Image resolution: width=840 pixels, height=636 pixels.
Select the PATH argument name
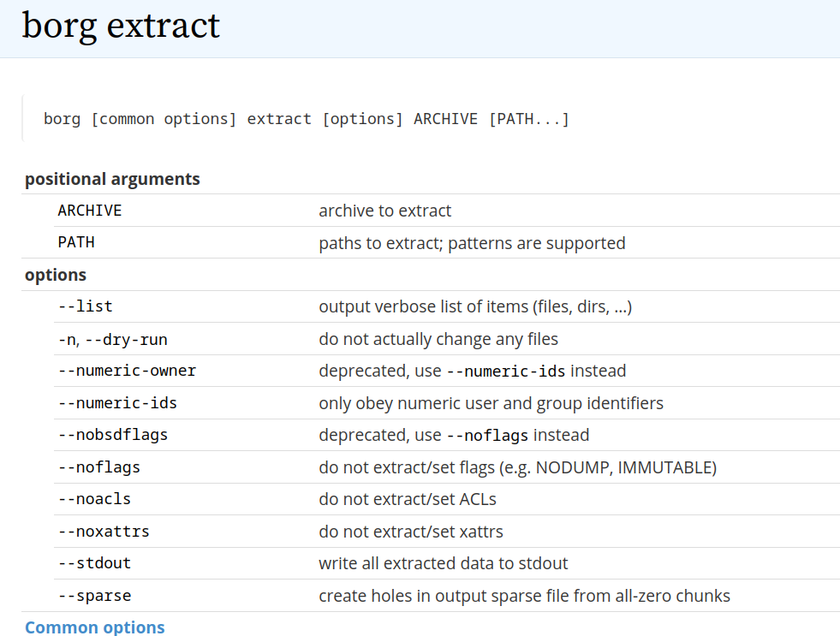[76, 242]
